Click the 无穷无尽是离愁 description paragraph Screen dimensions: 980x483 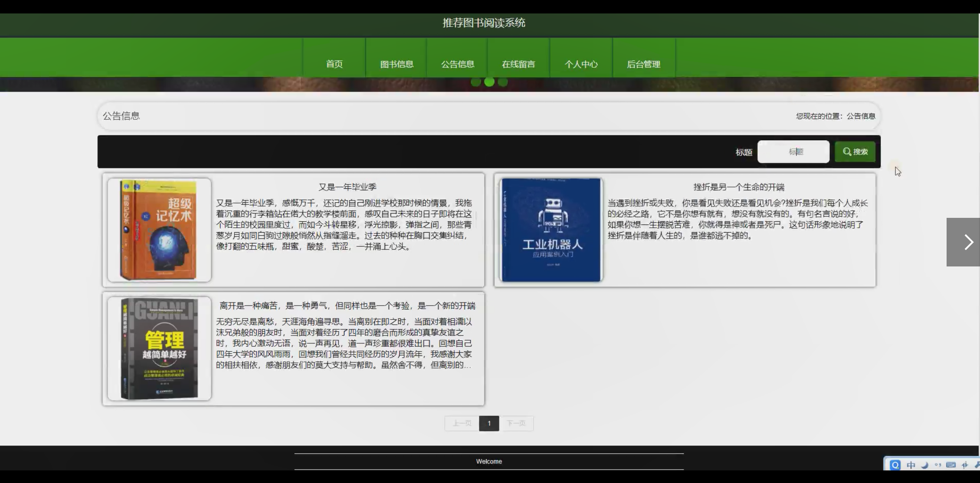tap(344, 343)
